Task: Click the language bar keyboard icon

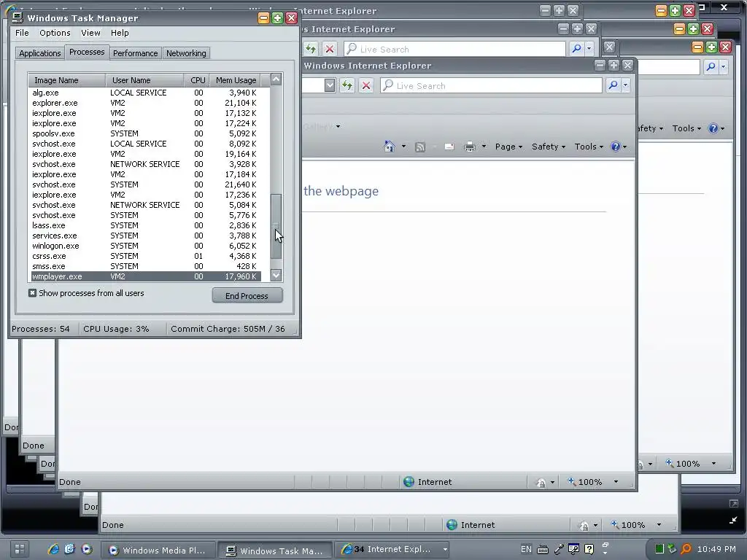Action: click(542, 550)
